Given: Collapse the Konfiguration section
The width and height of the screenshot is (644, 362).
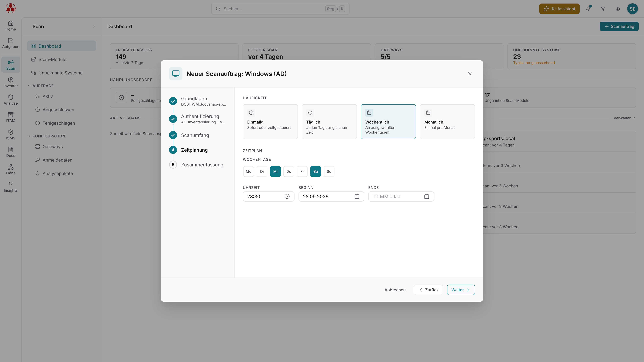Looking at the screenshot, I should (x=46, y=136).
